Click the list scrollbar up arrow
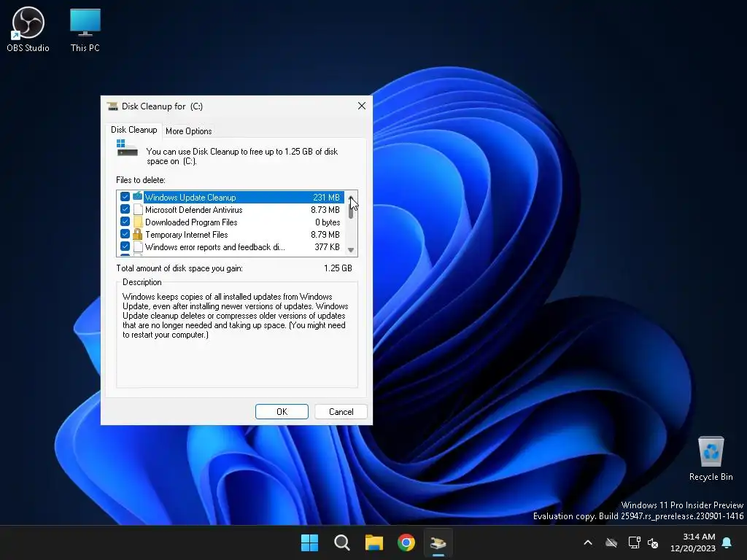 351,197
